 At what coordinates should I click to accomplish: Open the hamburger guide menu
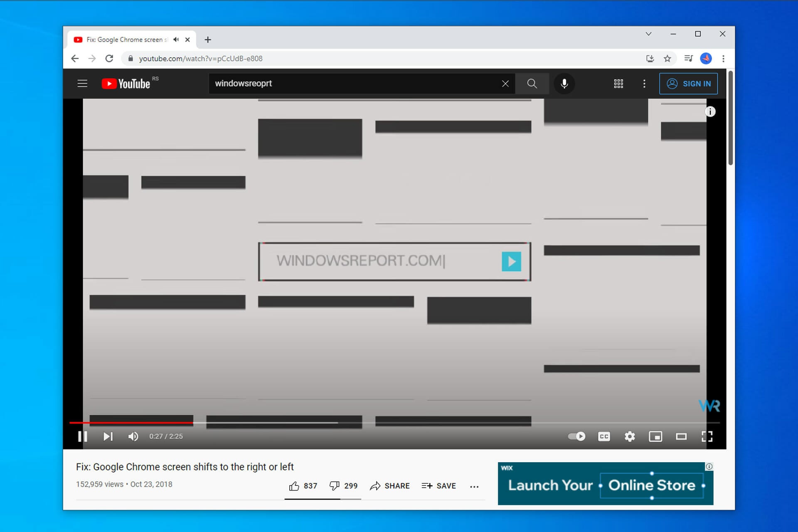coord(82,84)
